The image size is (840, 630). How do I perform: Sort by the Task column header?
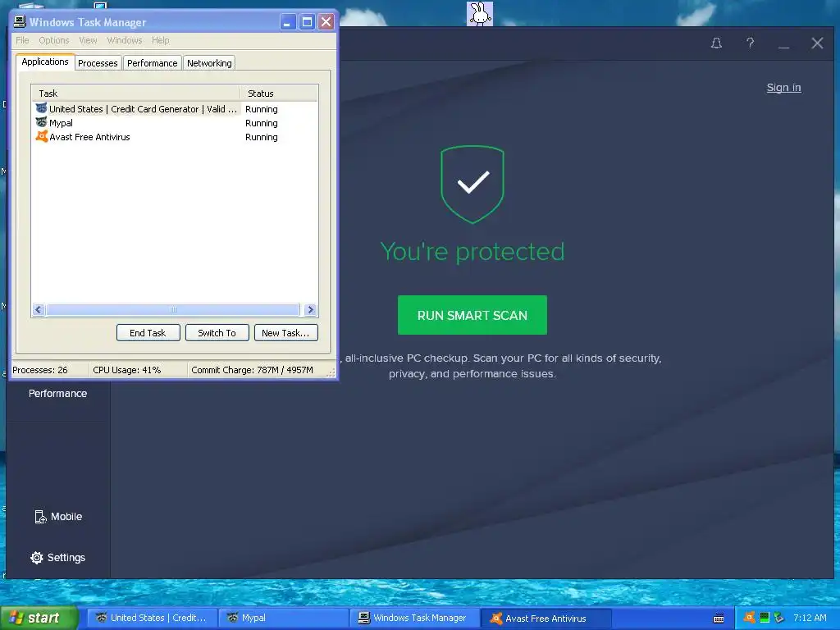point(135,94)
